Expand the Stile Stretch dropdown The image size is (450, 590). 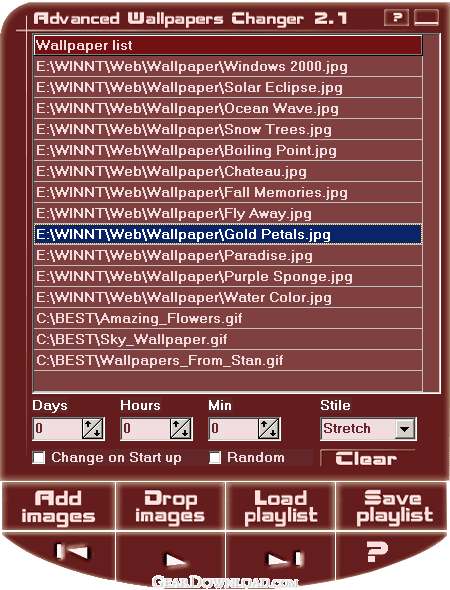pyautogui.click(x=405, y=429)
